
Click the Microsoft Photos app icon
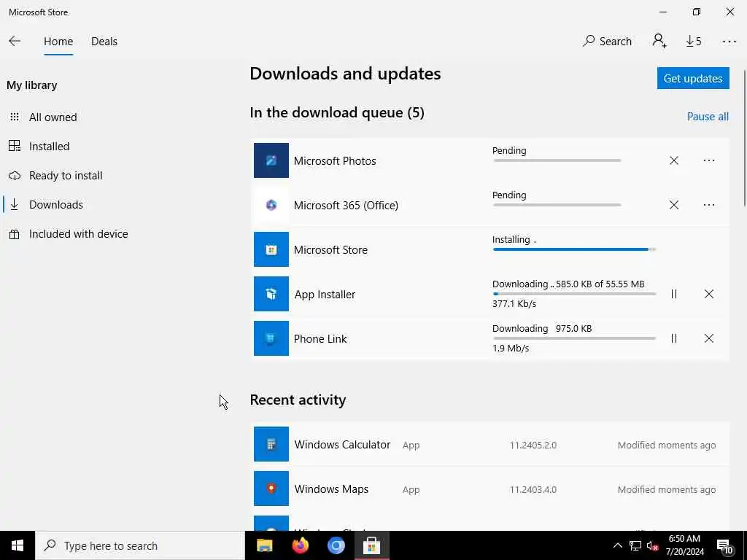click(271, 160)
